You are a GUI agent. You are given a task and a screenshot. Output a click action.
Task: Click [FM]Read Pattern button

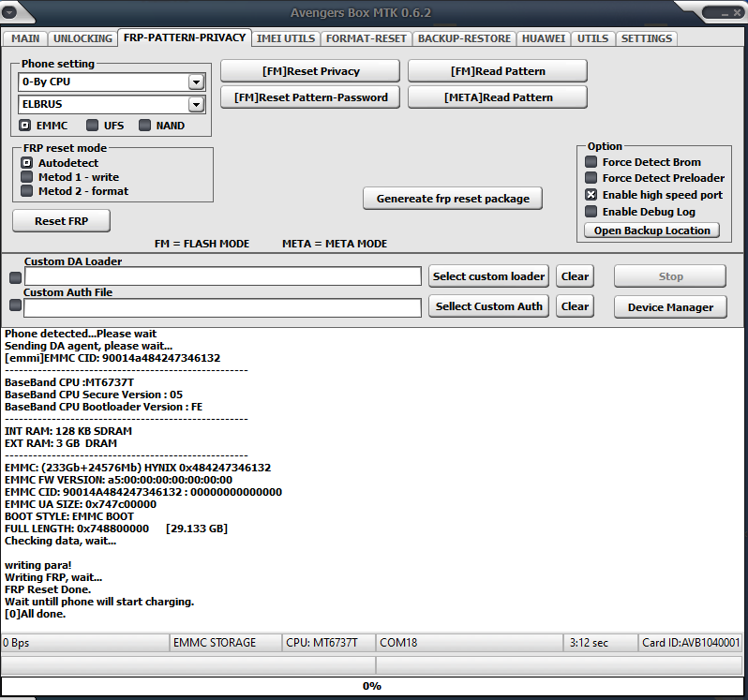tap(498, 71)
